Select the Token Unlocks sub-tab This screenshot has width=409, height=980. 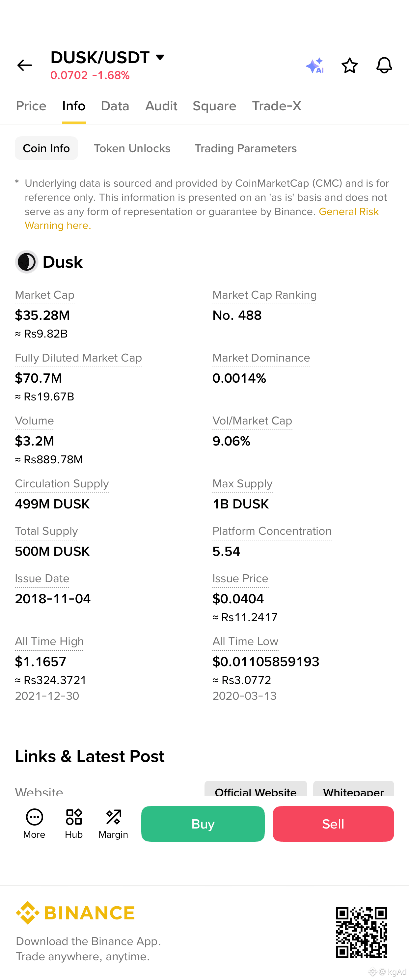tap(132, 149)
